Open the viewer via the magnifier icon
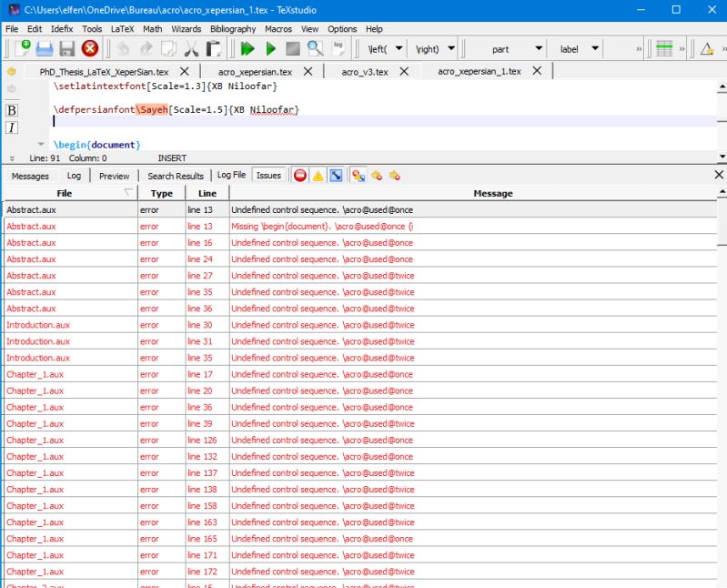Screen dimensions: 727x588 [x=316, y=48]
